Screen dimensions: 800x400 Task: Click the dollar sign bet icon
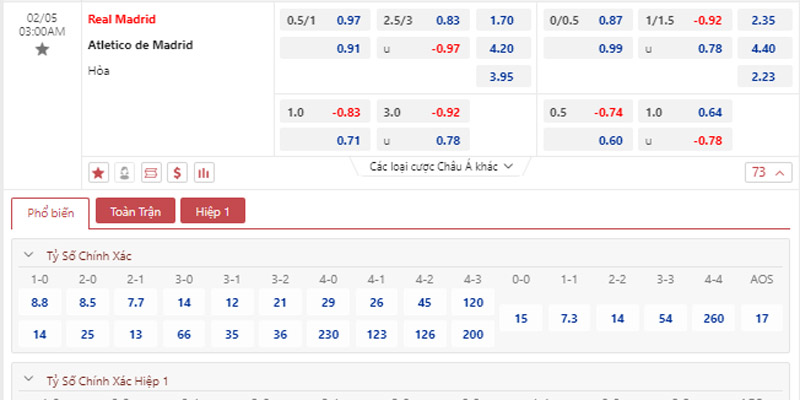(178, 173)
